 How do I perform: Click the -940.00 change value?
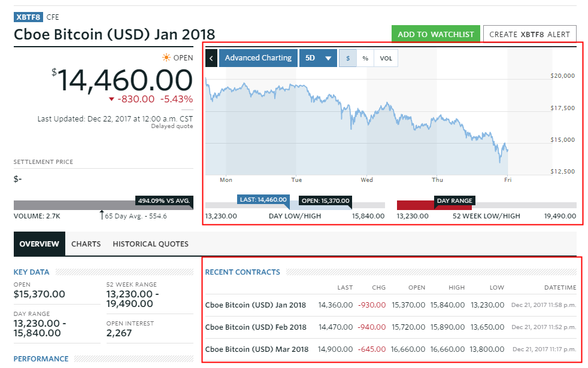[372, 327]
